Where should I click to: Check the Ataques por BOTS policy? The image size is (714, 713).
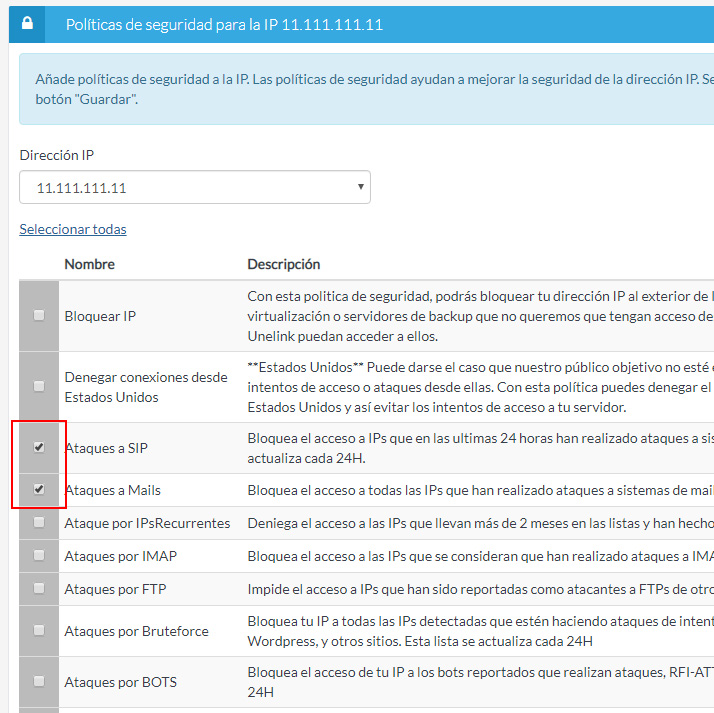click(x=39, y=681)
